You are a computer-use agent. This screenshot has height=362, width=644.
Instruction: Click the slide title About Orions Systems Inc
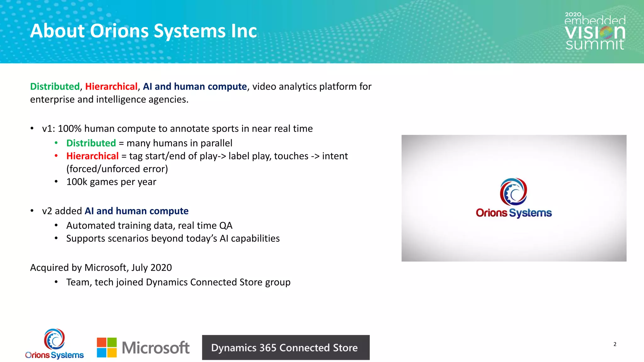pos(143,31)
